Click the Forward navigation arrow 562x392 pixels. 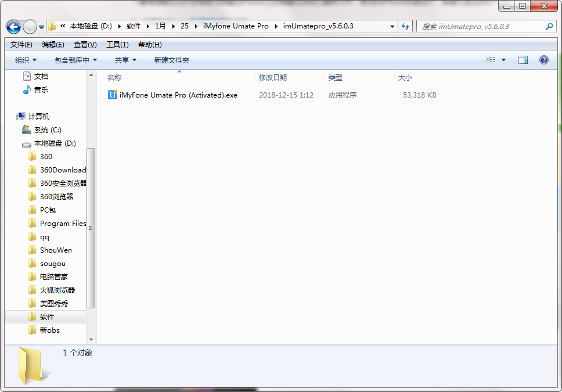pos(30,27)
